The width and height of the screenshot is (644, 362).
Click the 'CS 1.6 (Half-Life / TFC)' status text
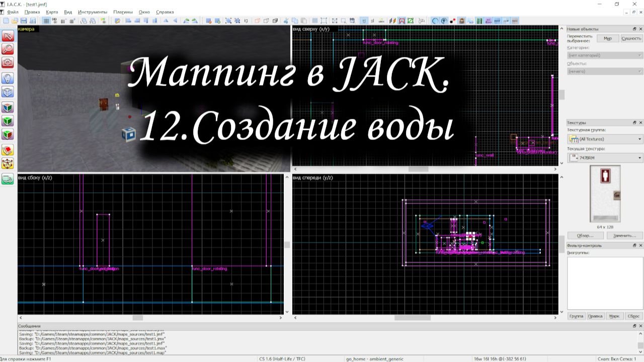click(283, 359)
